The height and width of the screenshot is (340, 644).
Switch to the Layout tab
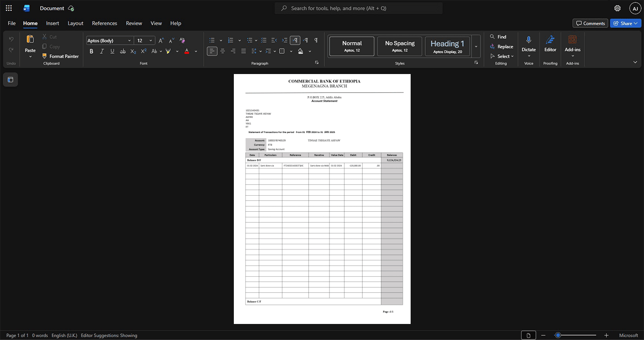[x=75, y=23]
